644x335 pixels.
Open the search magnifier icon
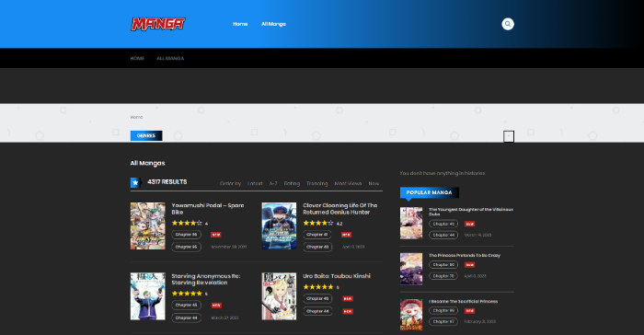tap(508, 24)
